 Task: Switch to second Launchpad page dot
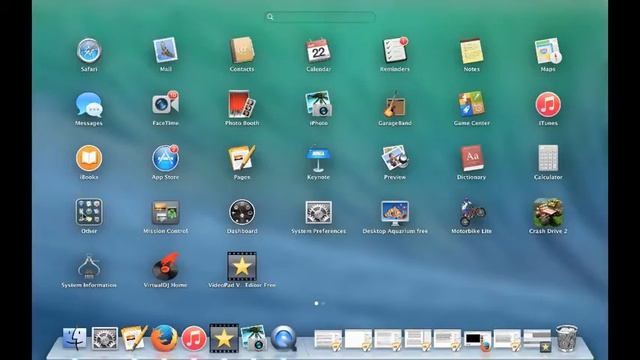[323, 303]
